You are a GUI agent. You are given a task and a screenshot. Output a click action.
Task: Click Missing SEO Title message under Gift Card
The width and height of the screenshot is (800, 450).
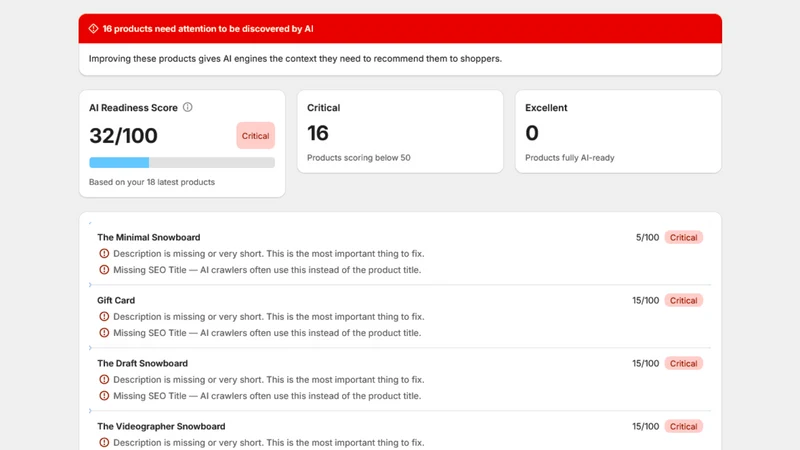click(267, 333)
